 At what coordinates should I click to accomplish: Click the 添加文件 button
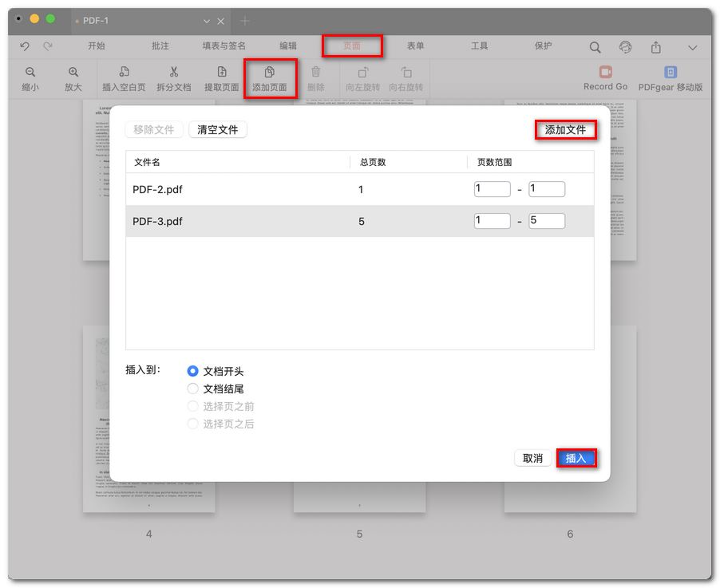(x=565, y=130)
